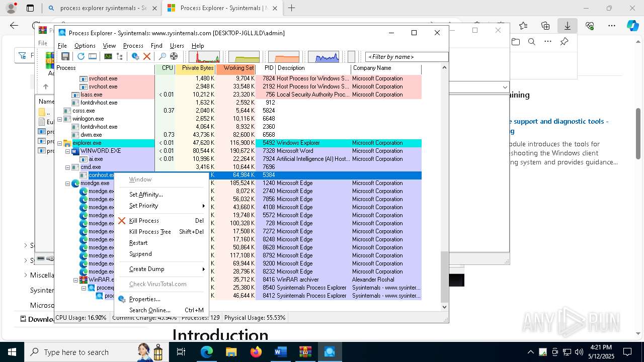Click the File Explorer icon in the taskbar
644x362 pixels.
pos(231,352)
